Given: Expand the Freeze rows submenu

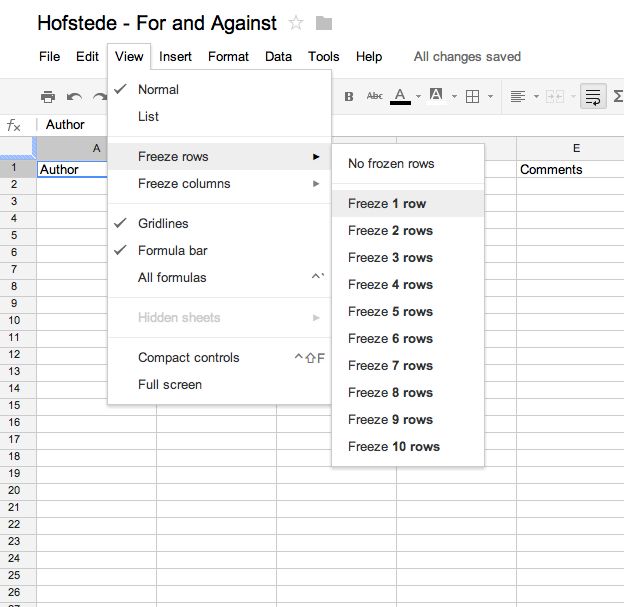Looking at the screenshot, I should point(219,157).
